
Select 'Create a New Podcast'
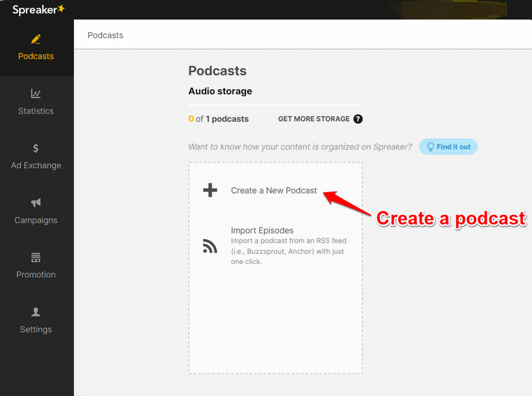pos(274,190)
